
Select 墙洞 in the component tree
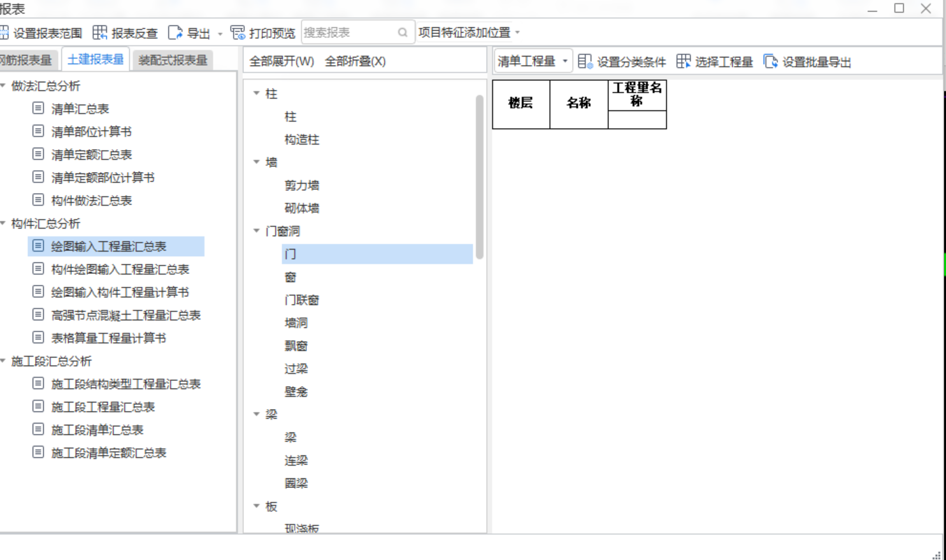coord(296,323)
